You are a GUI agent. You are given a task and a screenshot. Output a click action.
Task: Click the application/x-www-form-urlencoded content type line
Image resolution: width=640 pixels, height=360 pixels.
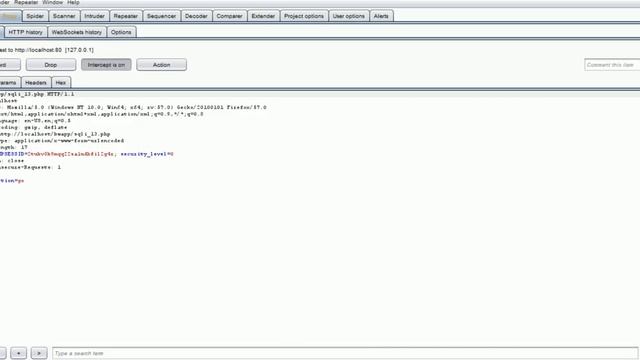point(62,141)
